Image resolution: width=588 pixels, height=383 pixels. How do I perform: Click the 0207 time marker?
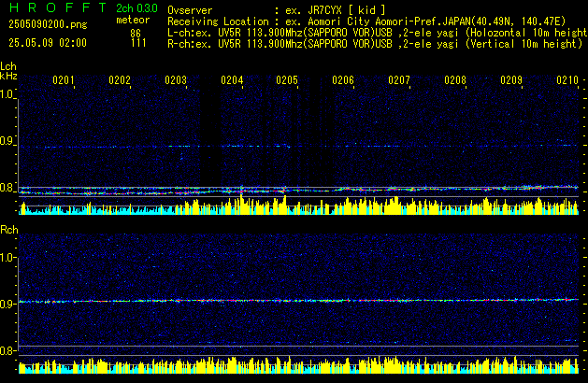pyautogui.click(x=399, y=80)
